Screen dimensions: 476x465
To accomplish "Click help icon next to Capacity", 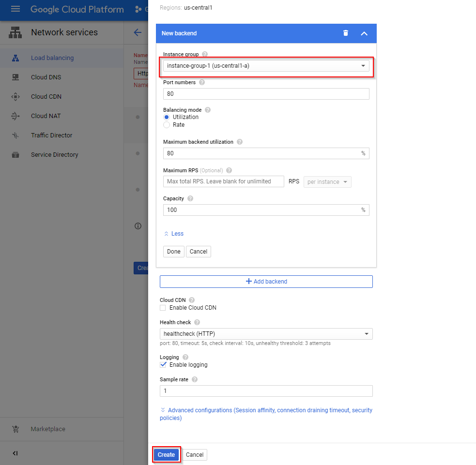I will click(190, 199).
